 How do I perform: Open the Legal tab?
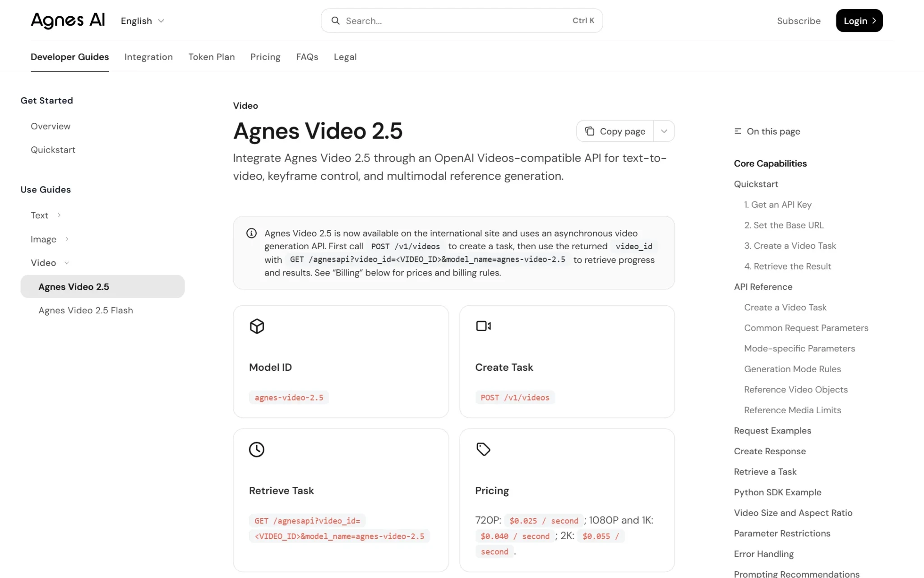[345, 57]
